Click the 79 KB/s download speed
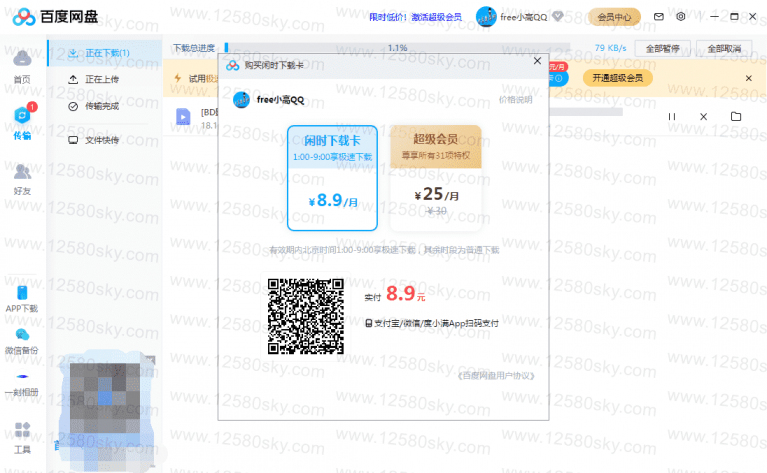767x473 pixels. pos(610,48)
